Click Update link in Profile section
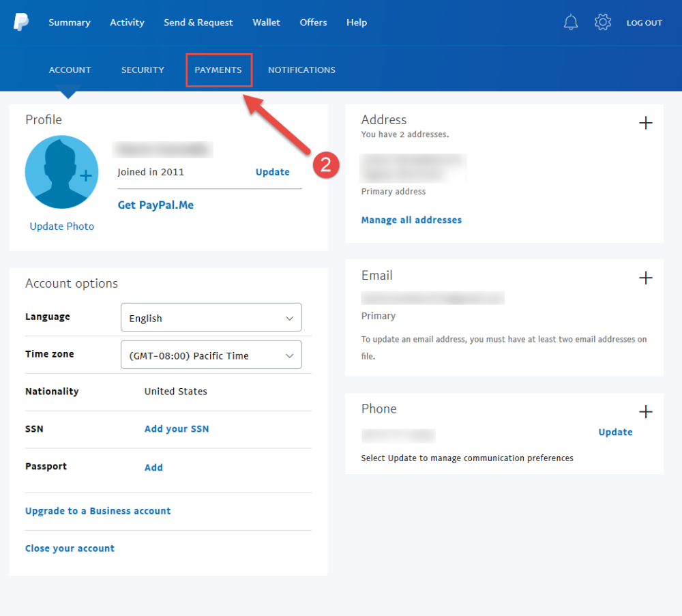The image size is (682, 616). click(273, 173)
